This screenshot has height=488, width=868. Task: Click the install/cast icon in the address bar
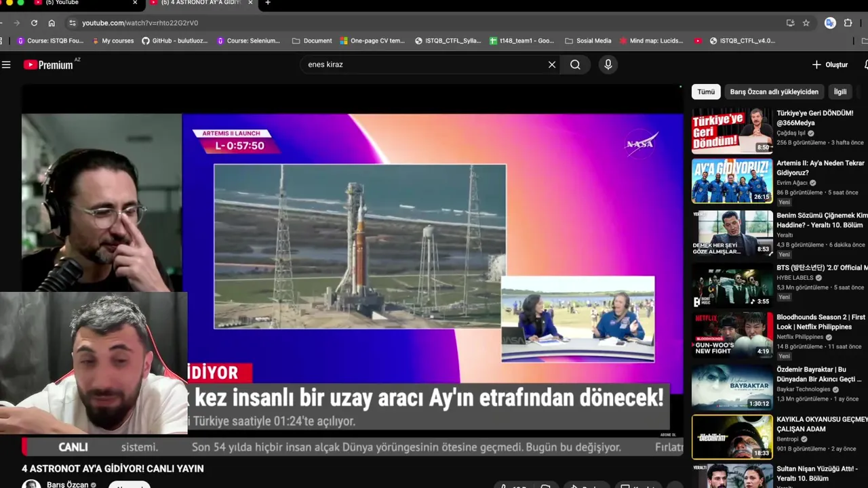(790, 23)
